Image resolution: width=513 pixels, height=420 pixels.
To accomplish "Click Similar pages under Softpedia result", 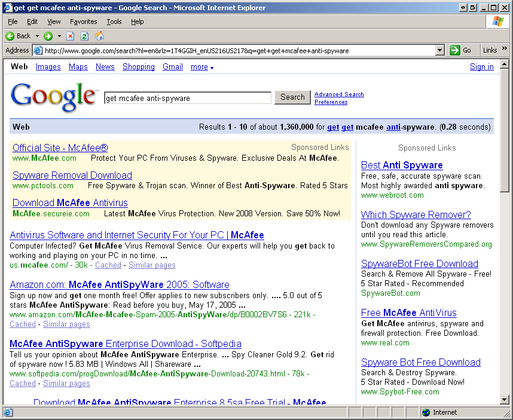I will click(x=66, y=384).
